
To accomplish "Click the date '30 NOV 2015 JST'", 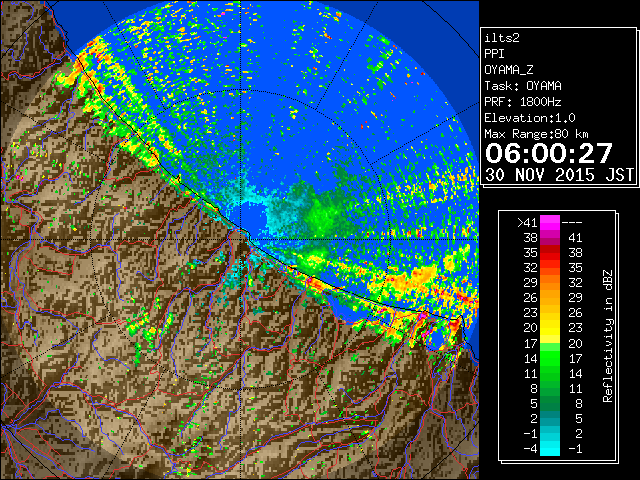I will (559, 175).
